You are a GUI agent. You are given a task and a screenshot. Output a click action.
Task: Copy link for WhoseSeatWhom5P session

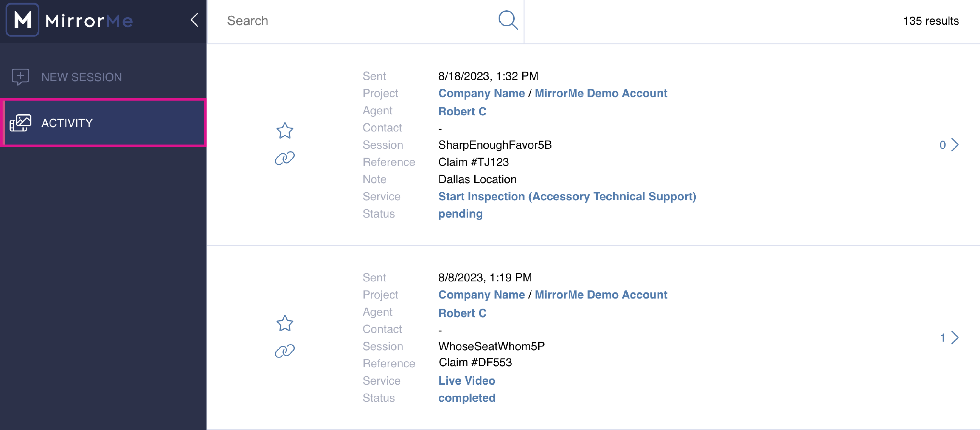(x=285, y=351)
